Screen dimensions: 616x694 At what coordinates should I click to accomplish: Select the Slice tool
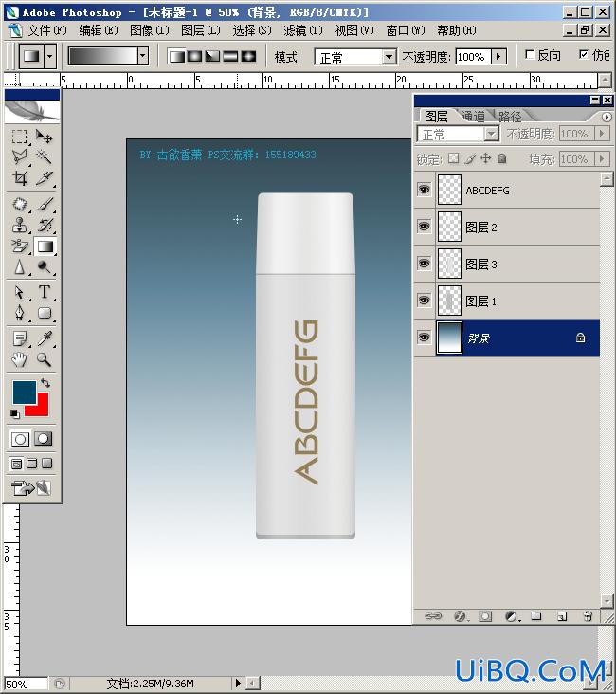click(44, 177)
